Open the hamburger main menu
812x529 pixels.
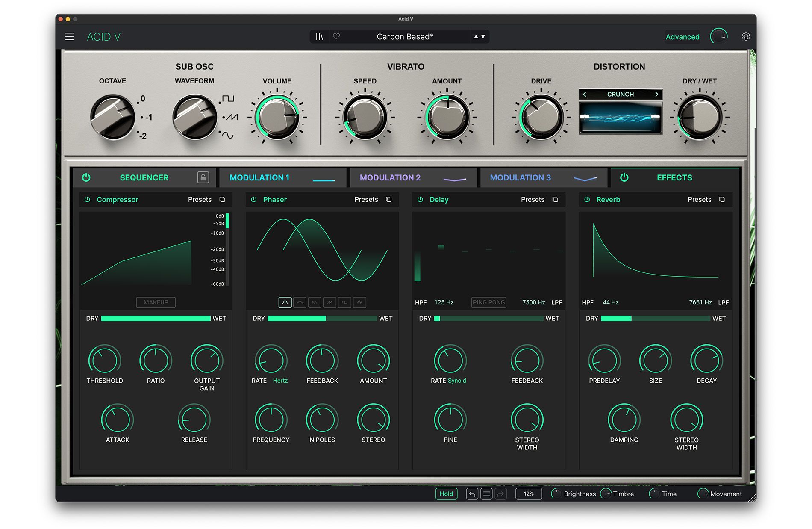tap(69, 37)
